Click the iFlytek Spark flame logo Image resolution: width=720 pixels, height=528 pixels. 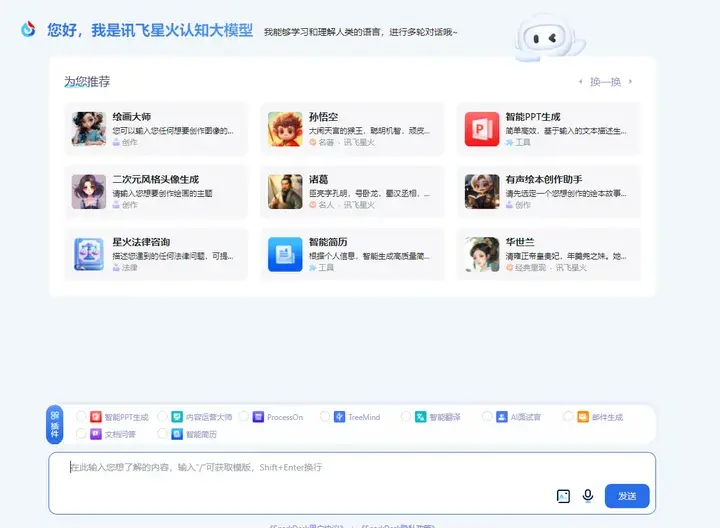point(28,30)
